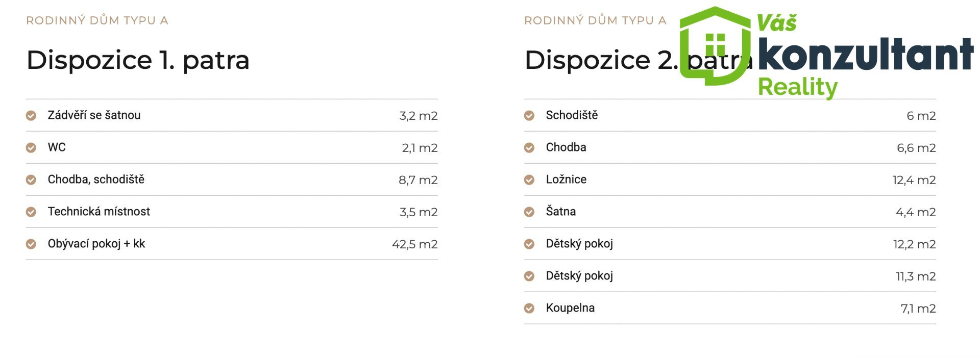Click the 42,5 m2 area value

[x=414, y=244]
